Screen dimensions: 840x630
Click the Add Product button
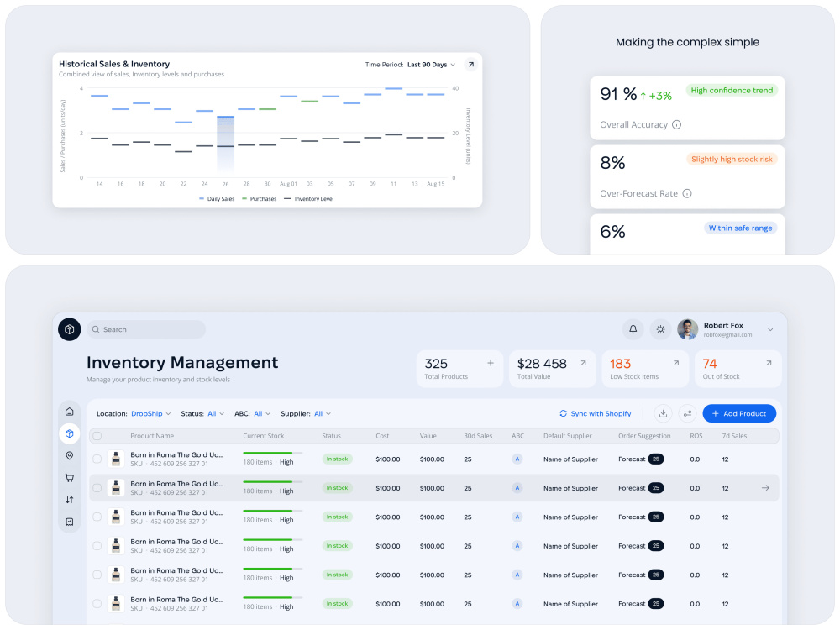739,413
